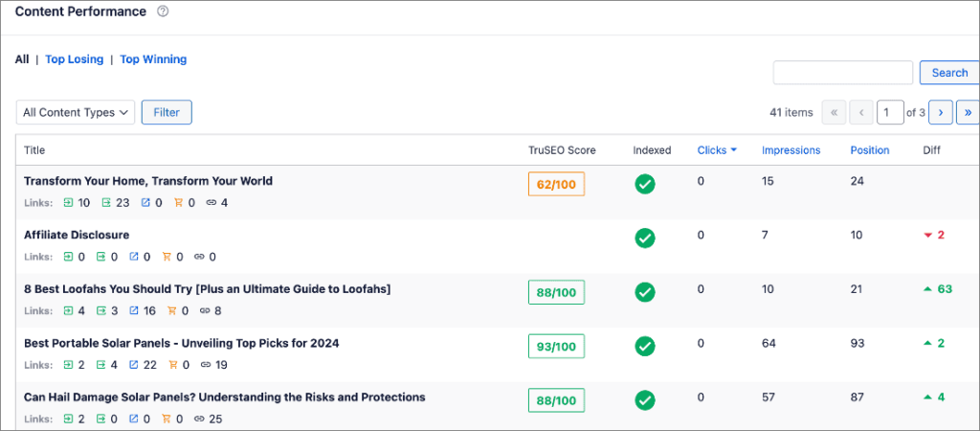Open 'Transform Your Home, Transform Your World' post

coord(148,181)
